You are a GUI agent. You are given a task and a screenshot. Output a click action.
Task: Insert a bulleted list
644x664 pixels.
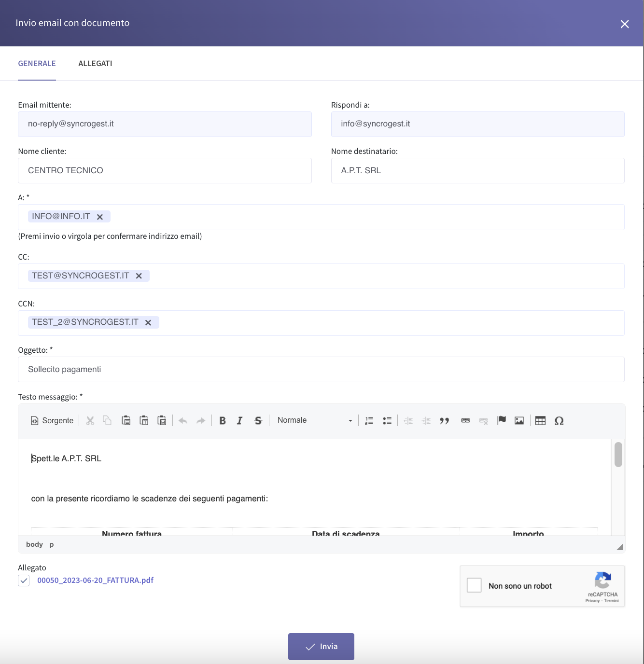pos(387,421)
